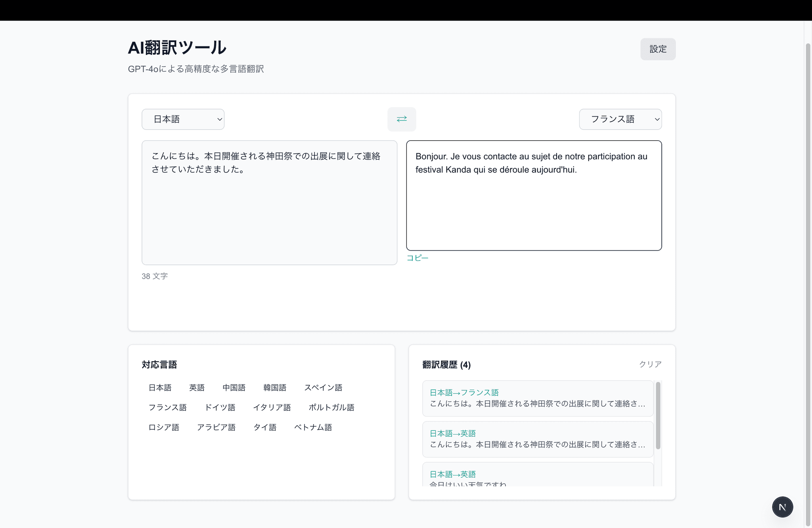Open the first 日本語→英語 history entry
The width and height of the screenshot is (812, 528).
pyautogui.click(x=538, y=439)
